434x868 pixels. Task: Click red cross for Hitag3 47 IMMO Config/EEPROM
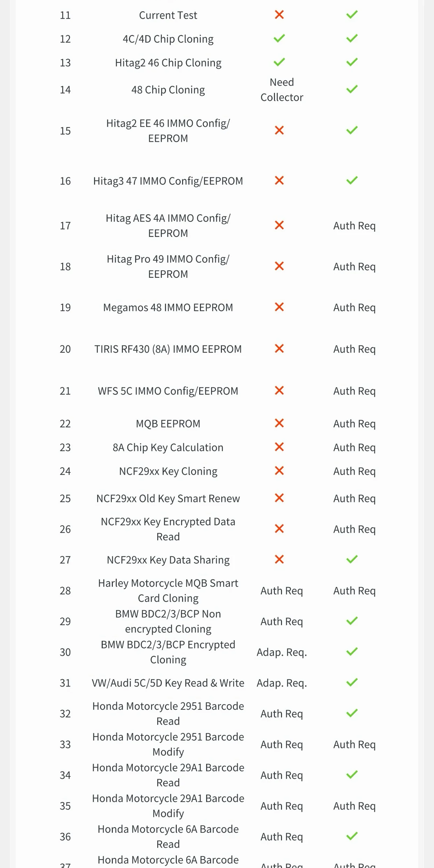point(279,180)
